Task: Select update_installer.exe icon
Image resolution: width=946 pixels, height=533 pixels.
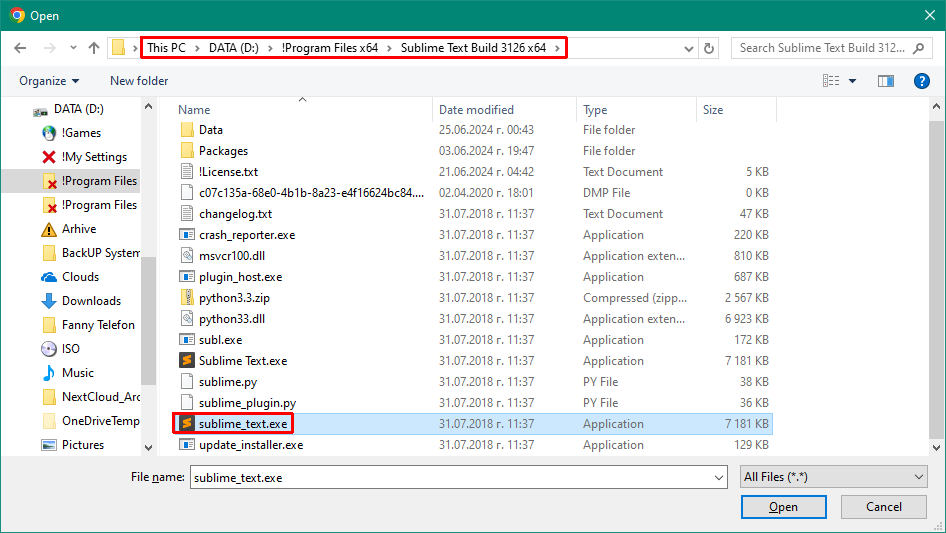Action: pyautogui.click(x=187, y=445)
